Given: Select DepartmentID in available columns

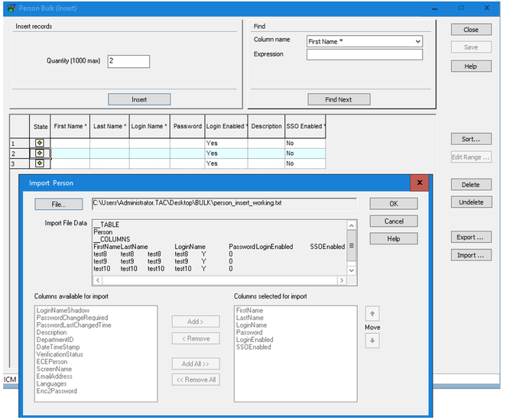Looking at the screenshot, I should point(55,340).
